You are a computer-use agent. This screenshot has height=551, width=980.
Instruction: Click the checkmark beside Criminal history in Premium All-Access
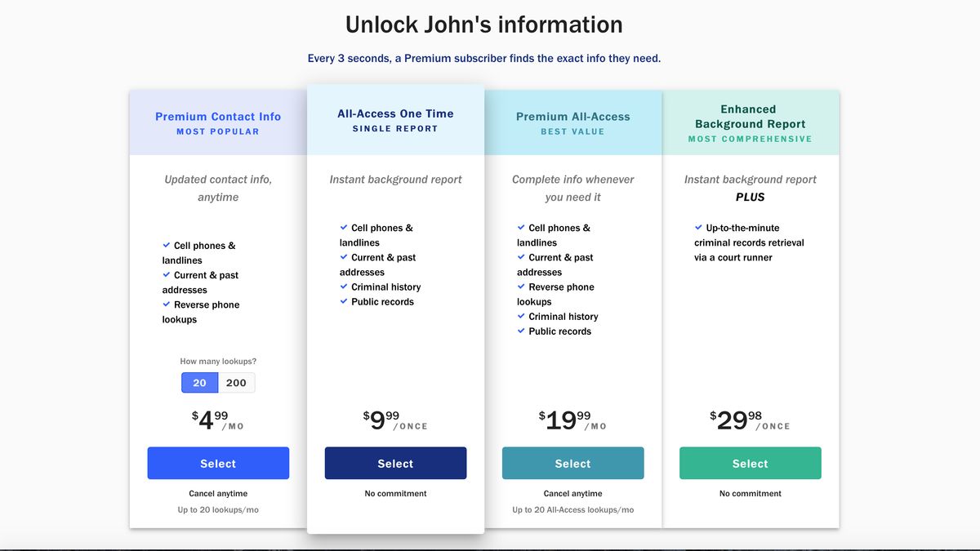click(x=521, y=316)
